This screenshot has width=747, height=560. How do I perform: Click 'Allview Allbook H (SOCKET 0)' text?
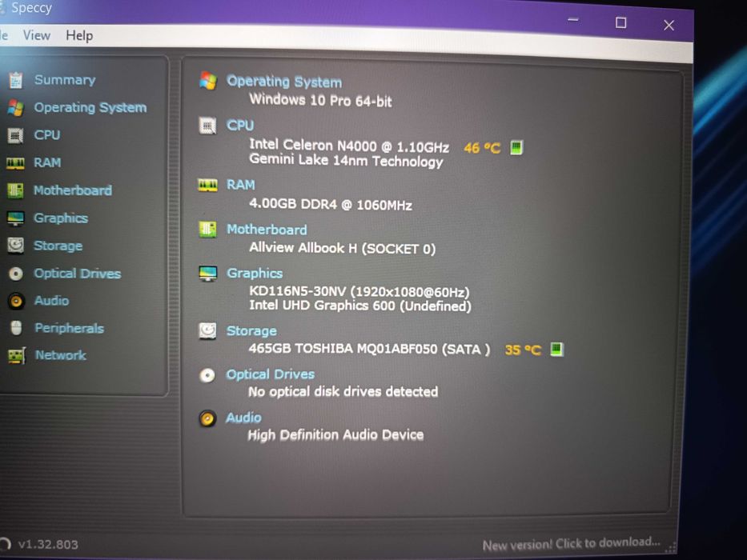pos(343,248)
